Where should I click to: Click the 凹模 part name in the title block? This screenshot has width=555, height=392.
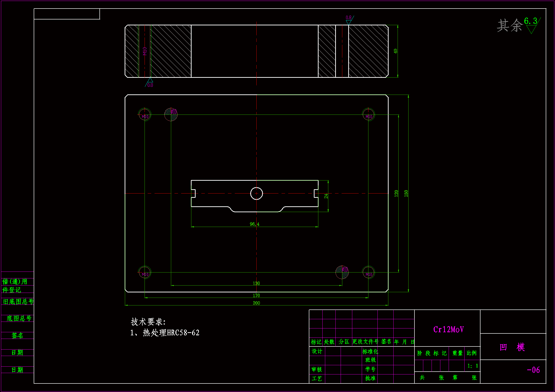(x=513, y=347)
